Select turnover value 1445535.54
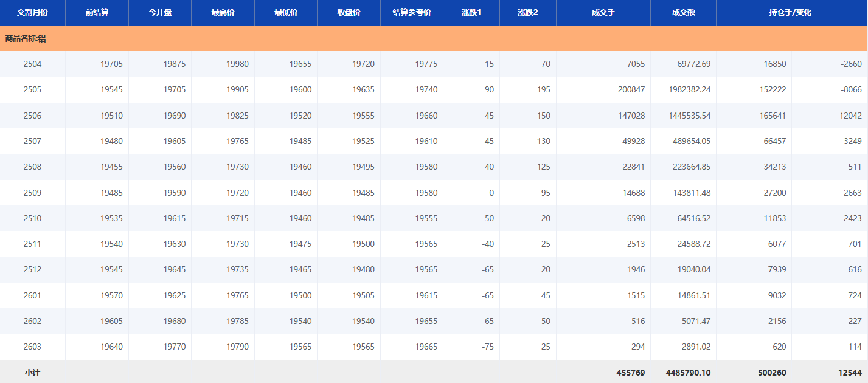868x383 pixels. (689, 116)
